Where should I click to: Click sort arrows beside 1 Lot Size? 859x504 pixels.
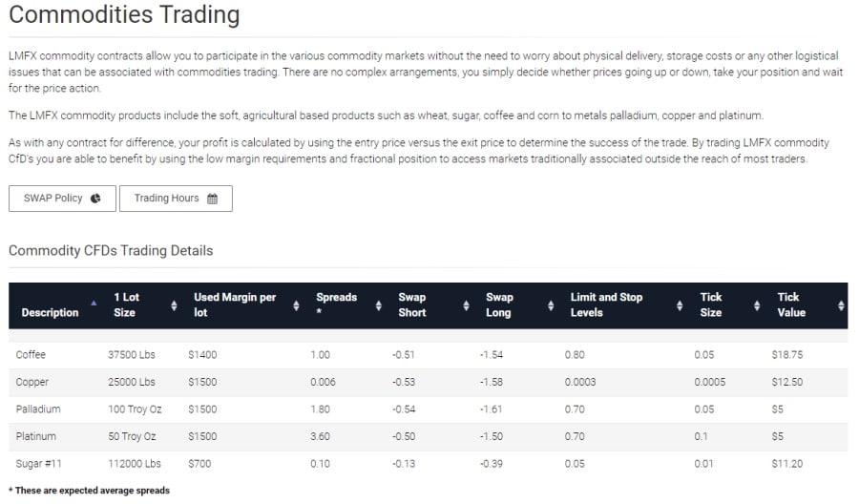click(x=174, y=305)
